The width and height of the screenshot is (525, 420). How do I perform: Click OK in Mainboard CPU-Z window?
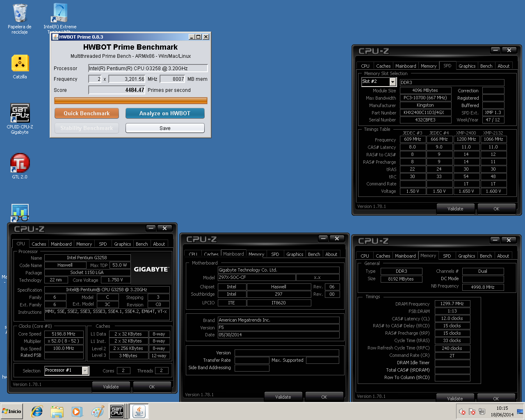[x=324, y=397]
